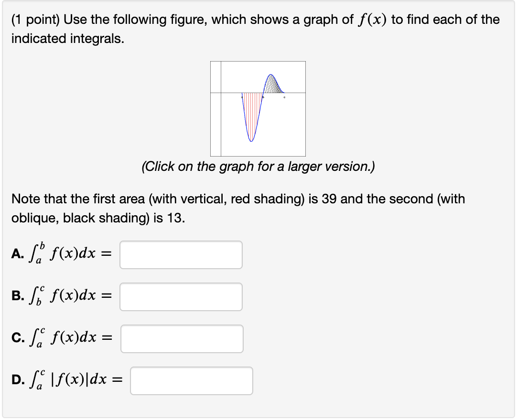Click the answer box for integral A
This screenshot has height=420, width=517.
coord(181,254)
